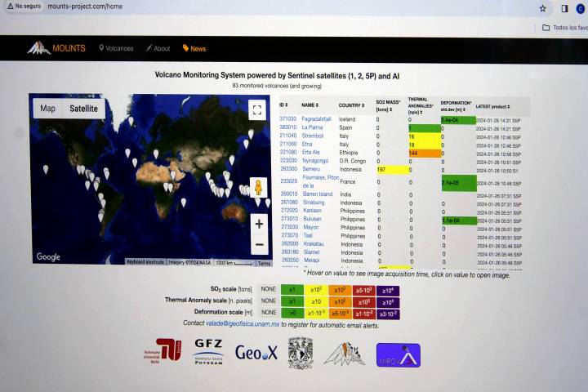Open the browser side panel icon

click(x=563, y=8)
